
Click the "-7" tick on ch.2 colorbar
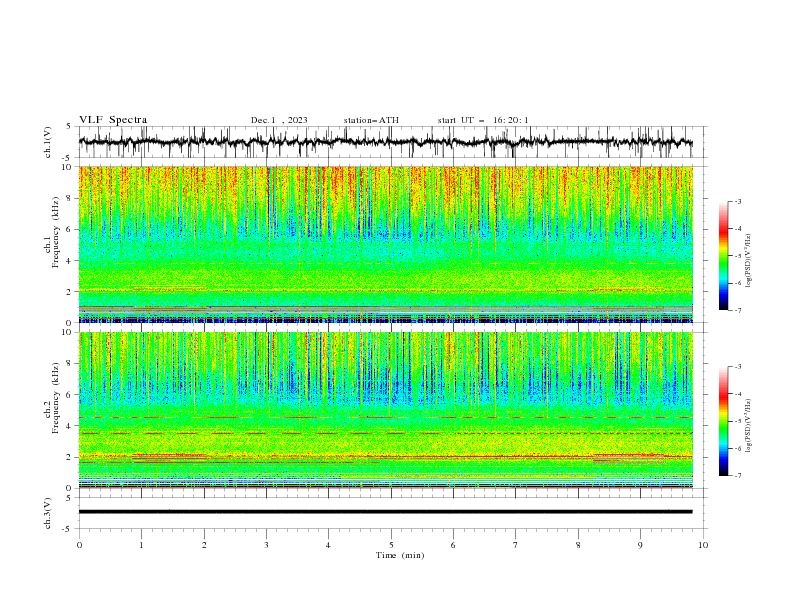pyautogui.click(x=738, y=475)
